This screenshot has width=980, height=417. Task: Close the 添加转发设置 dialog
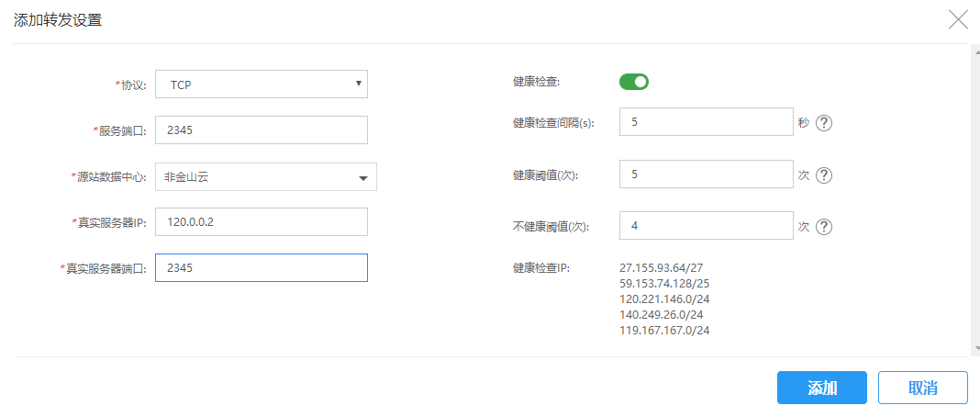click(958, 20)
